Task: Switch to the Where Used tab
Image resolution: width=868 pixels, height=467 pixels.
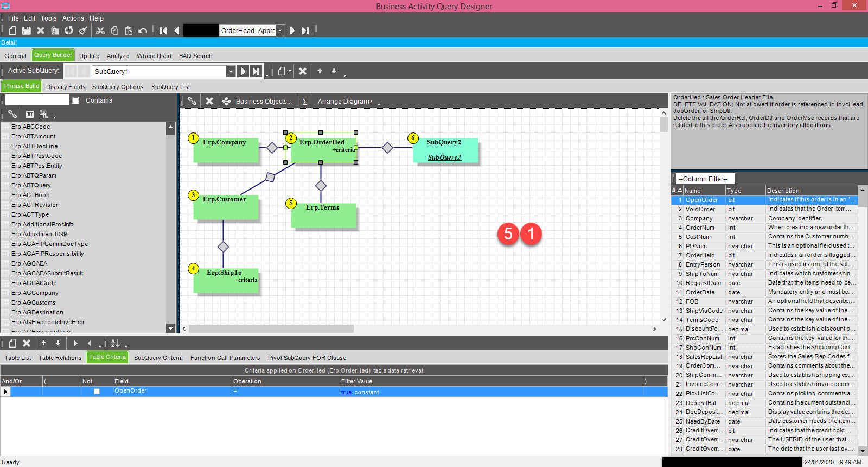Action: click(154, 56)
